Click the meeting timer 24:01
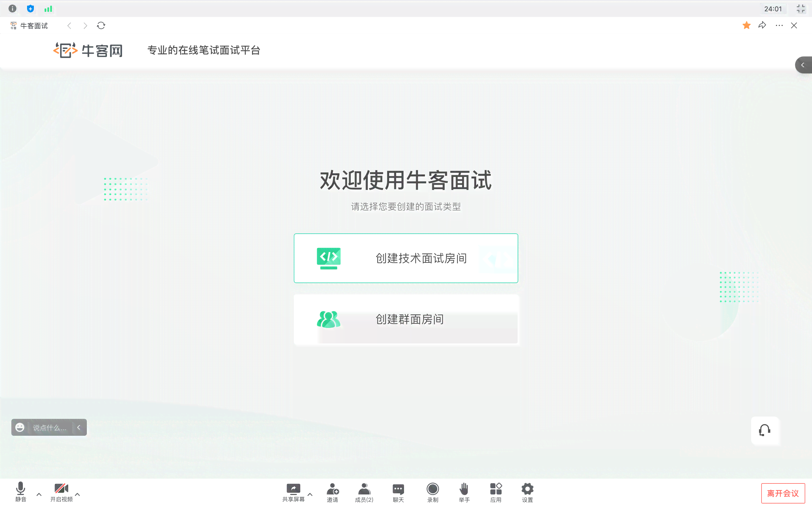Image resolution: width=812 pixels, height=508 pixels. [x=773, y=9]
